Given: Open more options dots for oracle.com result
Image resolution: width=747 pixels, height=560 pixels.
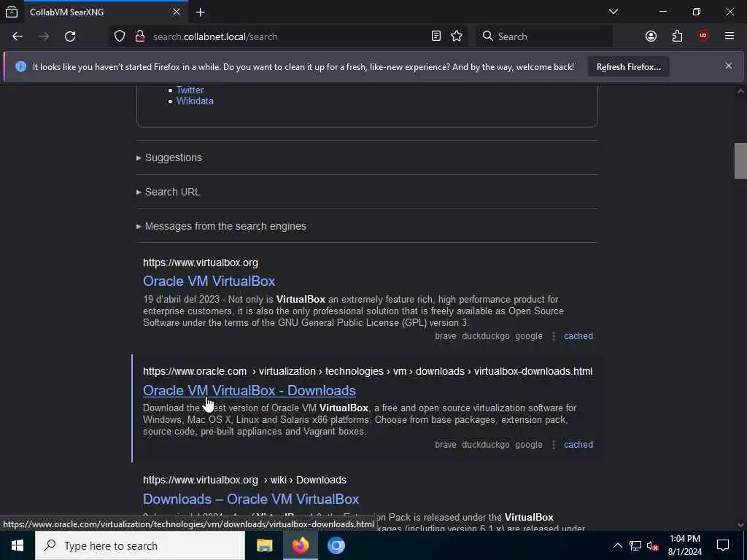Looking at the screenshot, I should click(x=553, y=445).
